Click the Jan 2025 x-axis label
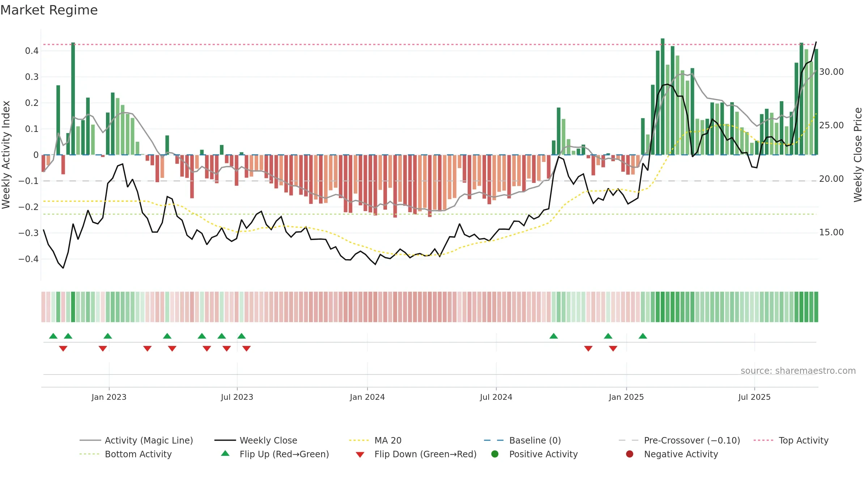The image size is (868, 488). pyautogui.click(x=626, y=397)
